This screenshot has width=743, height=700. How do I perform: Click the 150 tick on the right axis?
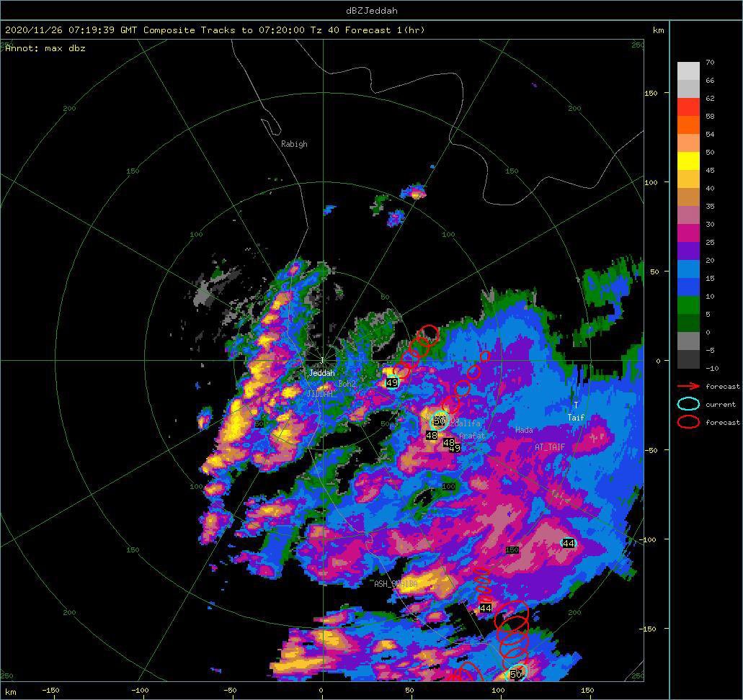(651, 94)
